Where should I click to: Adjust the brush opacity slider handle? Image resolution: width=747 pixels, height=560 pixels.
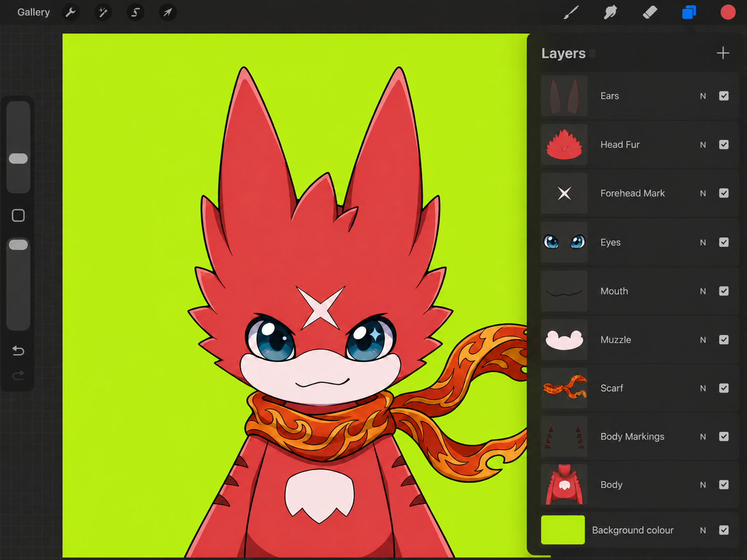(x=19, y=244)
